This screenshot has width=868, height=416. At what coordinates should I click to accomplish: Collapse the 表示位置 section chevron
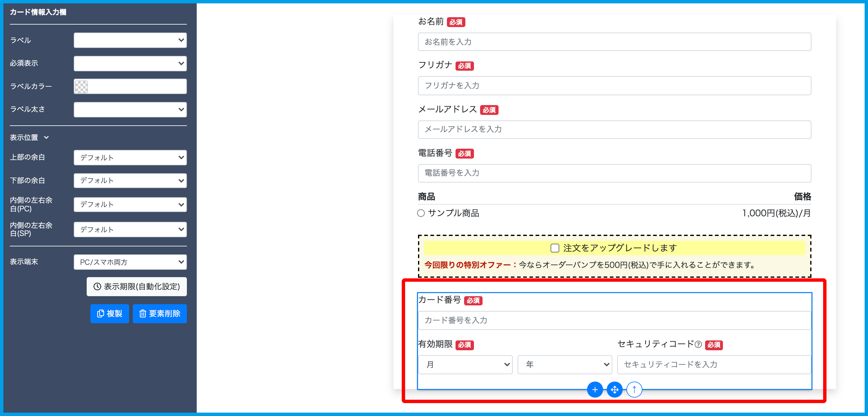coord(46,137)
